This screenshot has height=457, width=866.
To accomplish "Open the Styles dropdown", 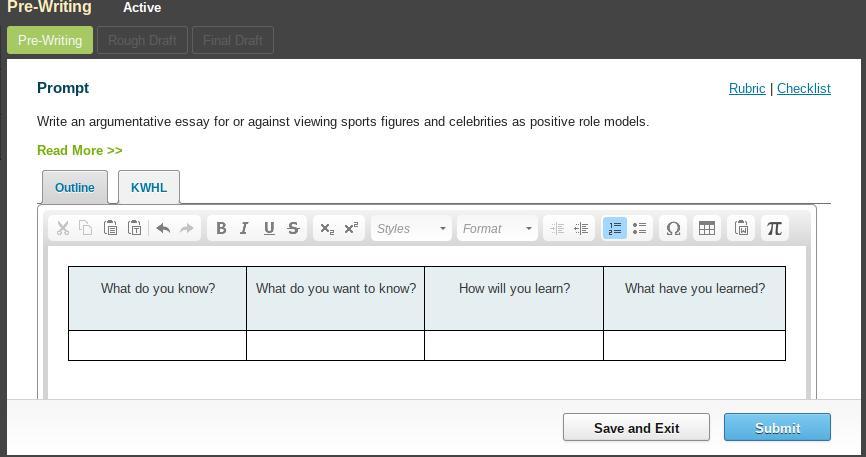I will (411, 228).
